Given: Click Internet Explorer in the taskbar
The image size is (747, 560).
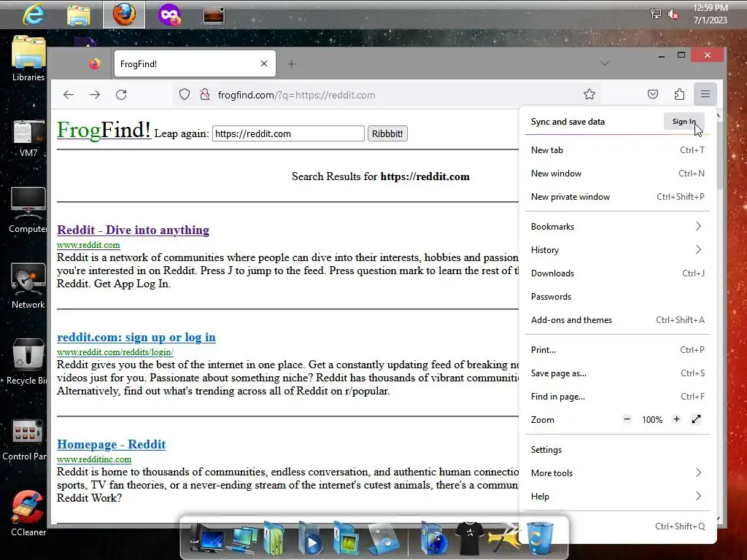Looking at the screenshot, I should click(34, 15).
